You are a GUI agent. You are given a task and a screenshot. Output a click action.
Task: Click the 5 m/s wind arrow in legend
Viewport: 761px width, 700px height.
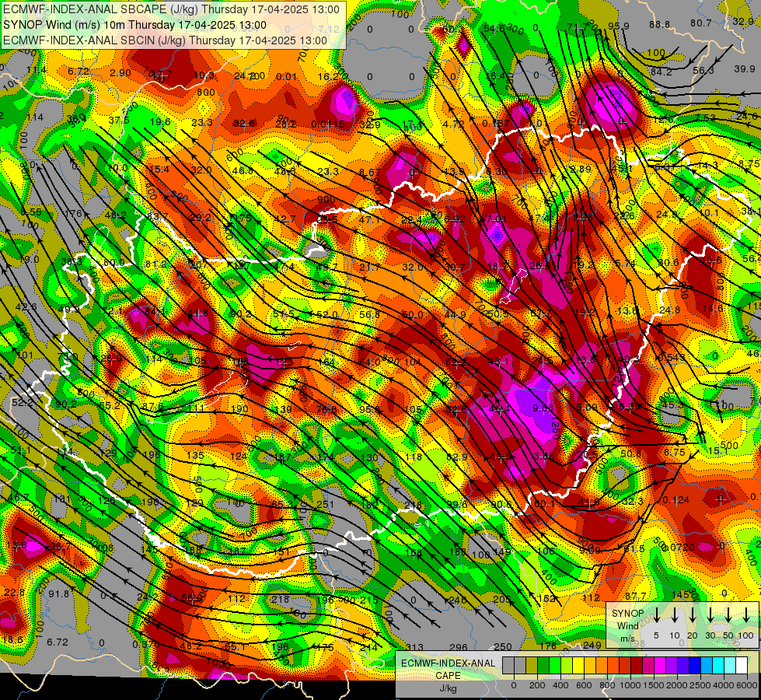(x=657, y=615)
